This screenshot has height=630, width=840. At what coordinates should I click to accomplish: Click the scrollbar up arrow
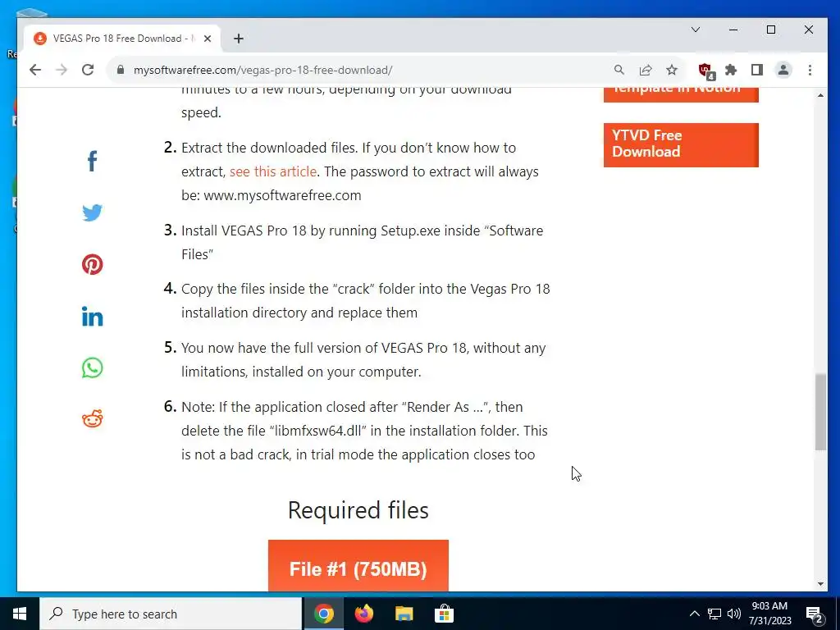[820, 95]
